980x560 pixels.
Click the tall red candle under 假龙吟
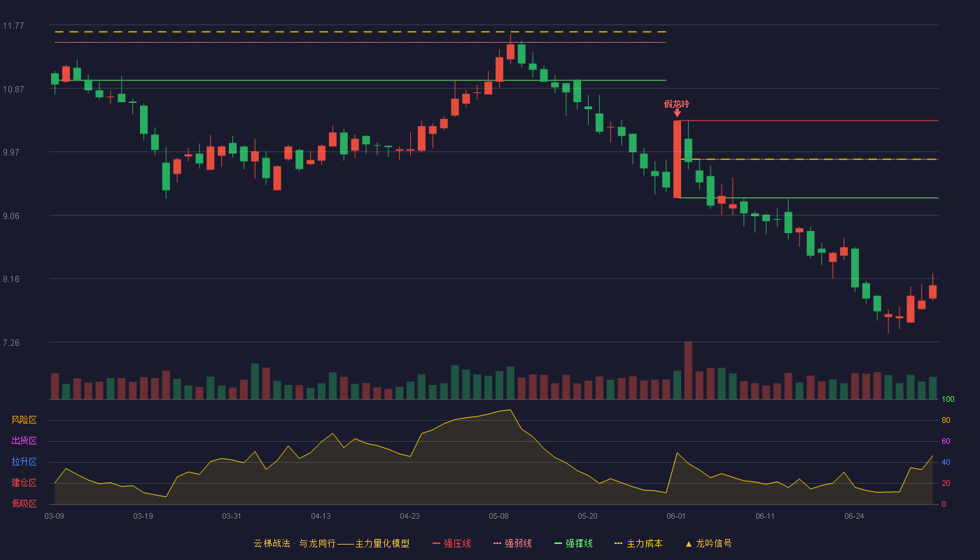pos(677,159)
